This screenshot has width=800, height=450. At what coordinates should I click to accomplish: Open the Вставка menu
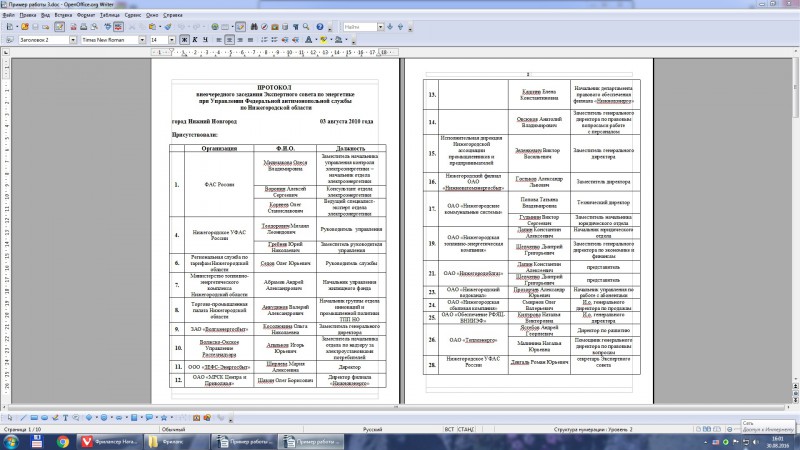(63, 15)
